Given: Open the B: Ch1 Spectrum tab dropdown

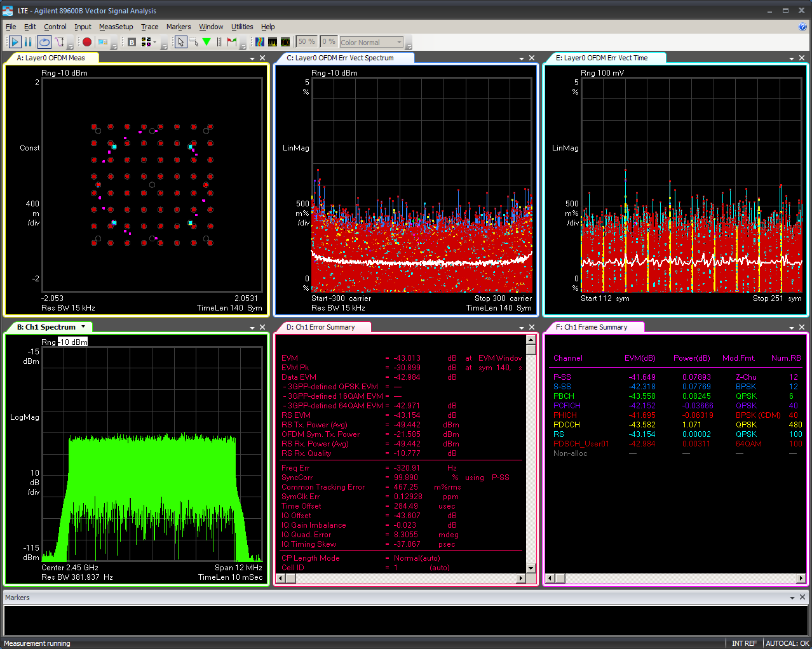Looking at the screenshot, I should tap(83, 327).
